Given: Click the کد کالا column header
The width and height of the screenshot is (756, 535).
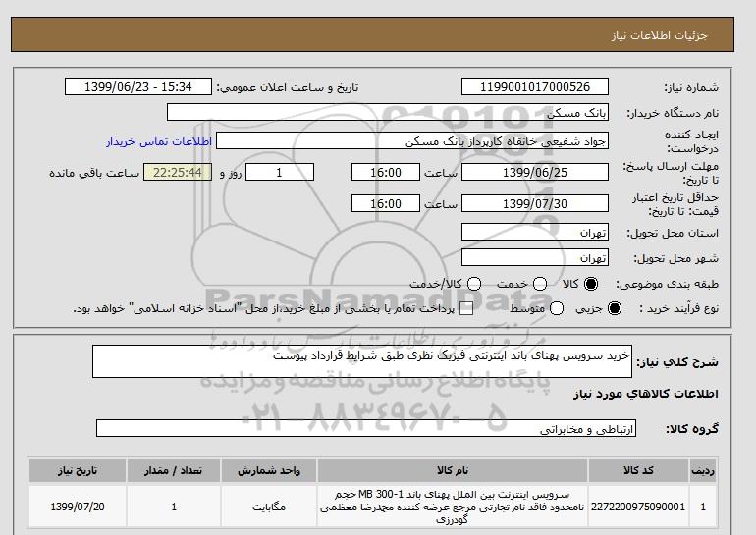Looking at the screenshot, I should 638,470.
